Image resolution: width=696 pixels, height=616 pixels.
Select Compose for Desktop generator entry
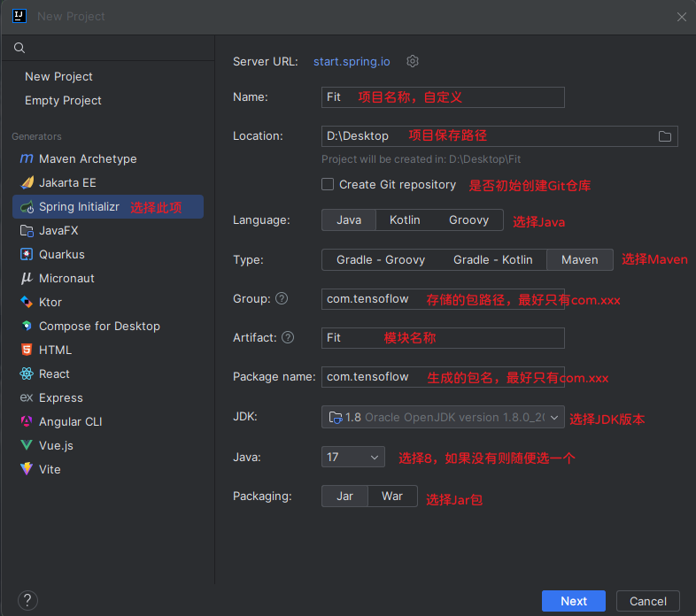point(108,327)
